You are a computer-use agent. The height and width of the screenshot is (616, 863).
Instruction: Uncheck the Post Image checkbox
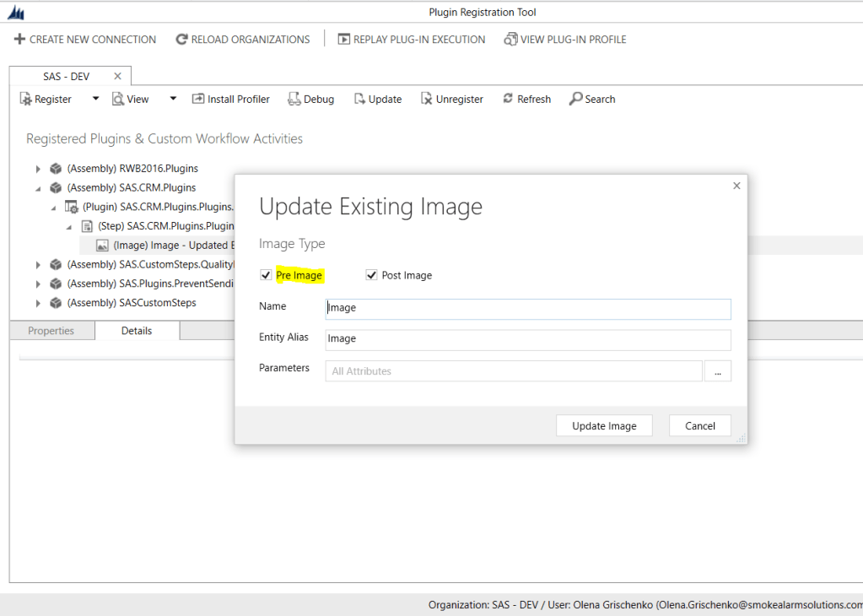371,274
